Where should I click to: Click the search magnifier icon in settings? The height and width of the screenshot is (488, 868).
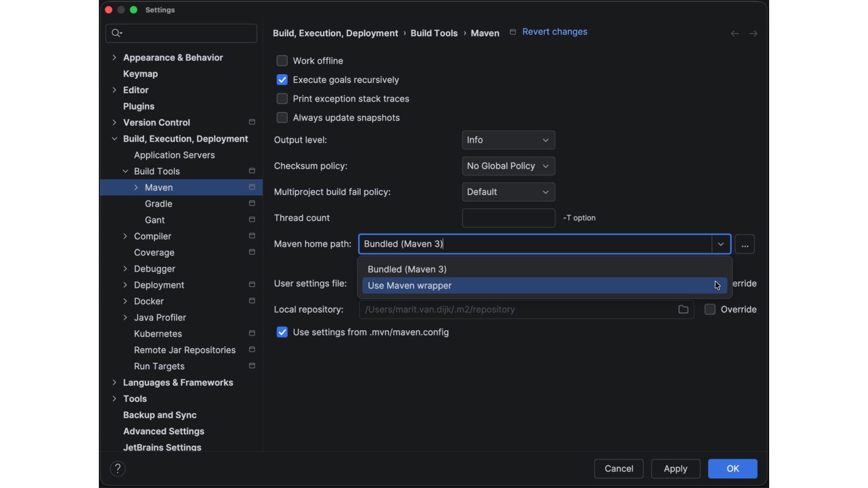pos(116,33)
